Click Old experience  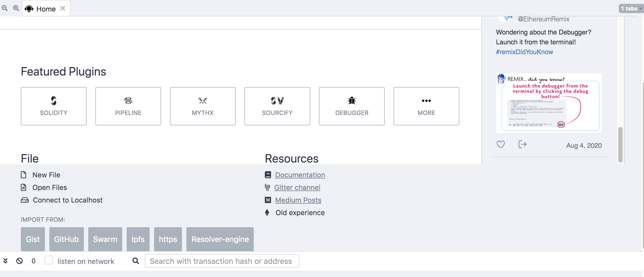pyautogui.click(x=300, y=213)
